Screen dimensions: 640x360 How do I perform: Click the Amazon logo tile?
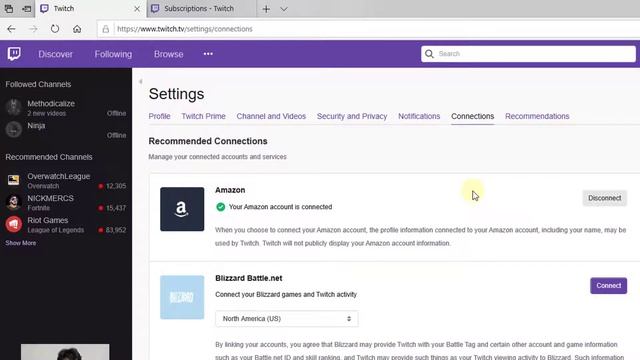pos(182,209)
